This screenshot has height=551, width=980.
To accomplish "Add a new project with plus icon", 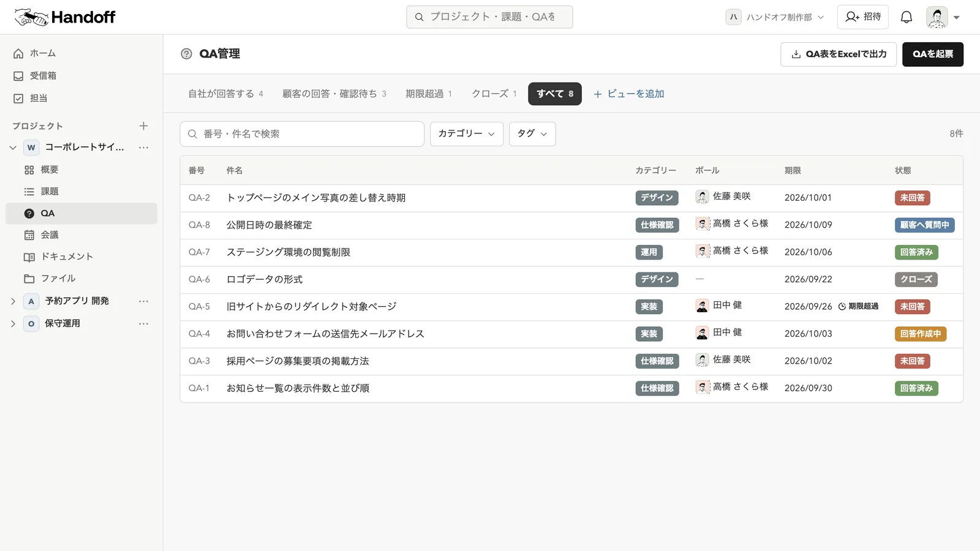I will coord(143,126).
